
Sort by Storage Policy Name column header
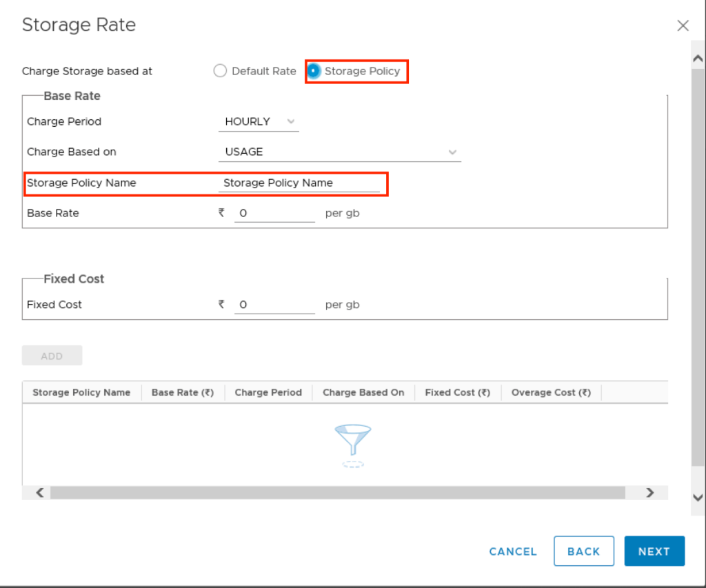pyautogui.click(x=81, y=393)
